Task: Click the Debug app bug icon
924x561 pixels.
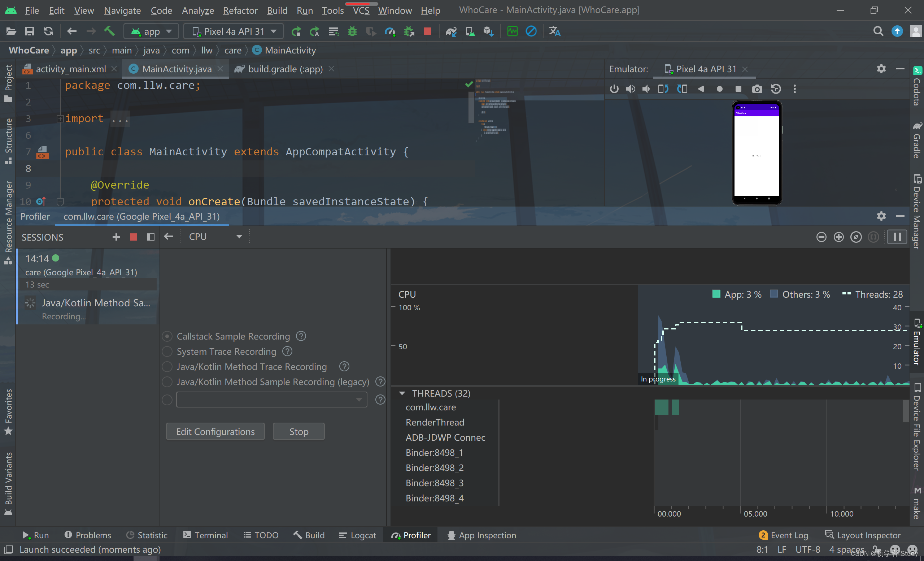Action: pyautogui.click(x=352, y=31)
